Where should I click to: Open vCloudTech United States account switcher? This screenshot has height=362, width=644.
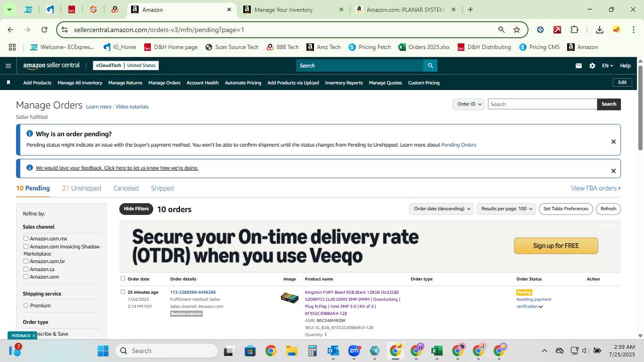pyautogui.click(x=126, y=66)
